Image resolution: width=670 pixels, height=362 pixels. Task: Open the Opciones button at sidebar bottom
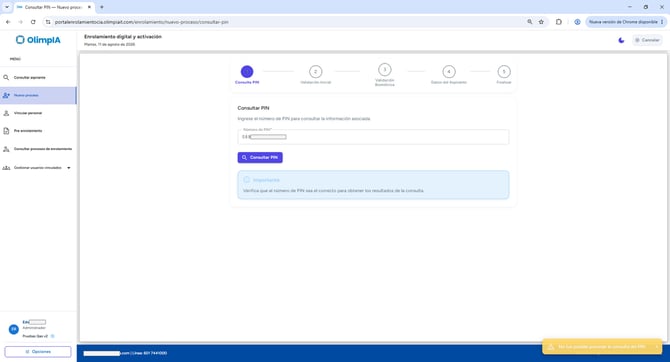[38, 352]
